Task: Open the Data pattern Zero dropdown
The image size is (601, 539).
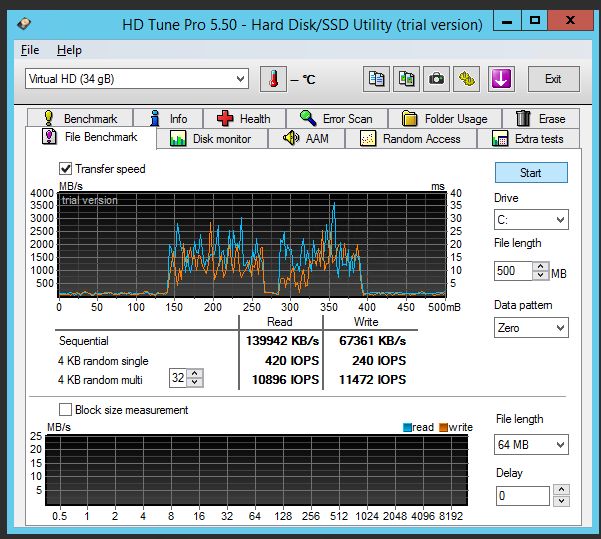Action: (531, 328)
